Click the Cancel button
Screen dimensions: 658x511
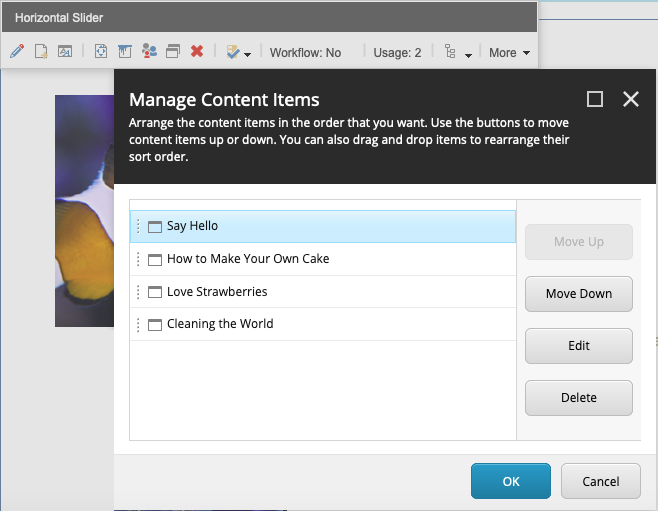(x=601, y=481)
